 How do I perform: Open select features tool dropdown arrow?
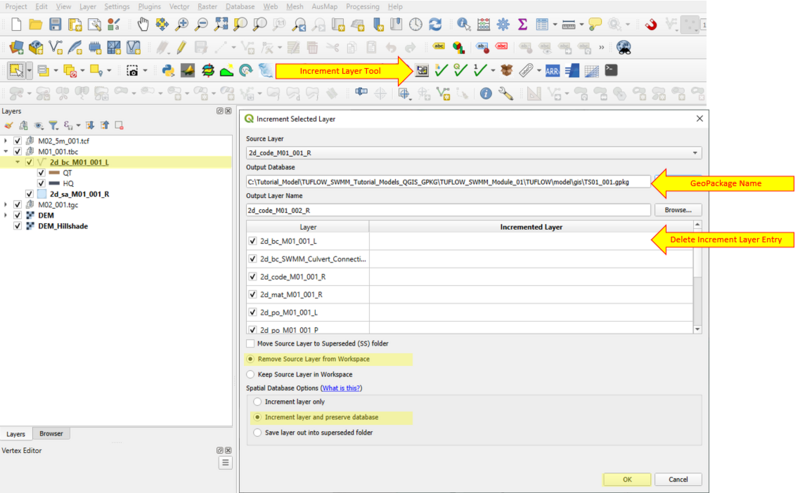coord(30,70)
